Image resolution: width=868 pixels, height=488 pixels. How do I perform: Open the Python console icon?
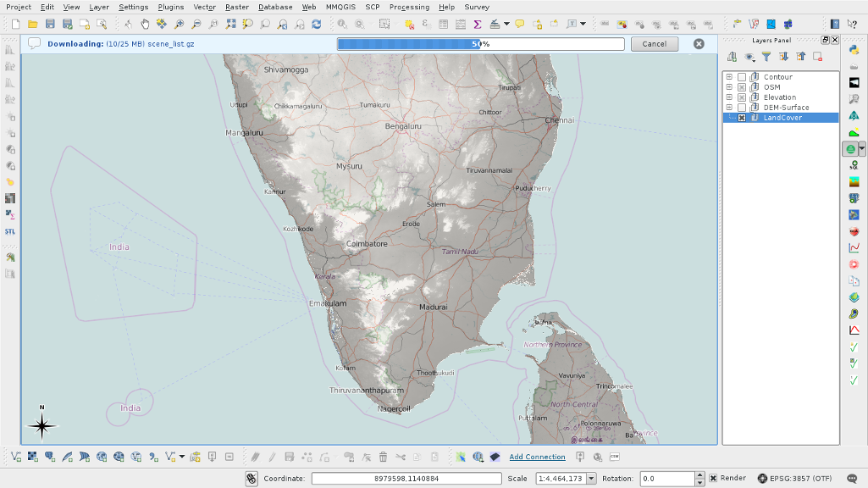pyautogui.click(x=854, y=50)
